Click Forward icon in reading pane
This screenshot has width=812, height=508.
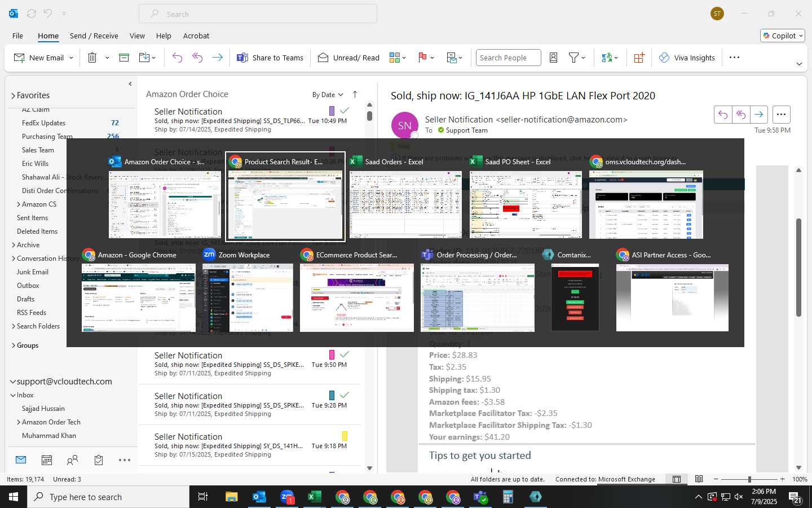point(759,115)
